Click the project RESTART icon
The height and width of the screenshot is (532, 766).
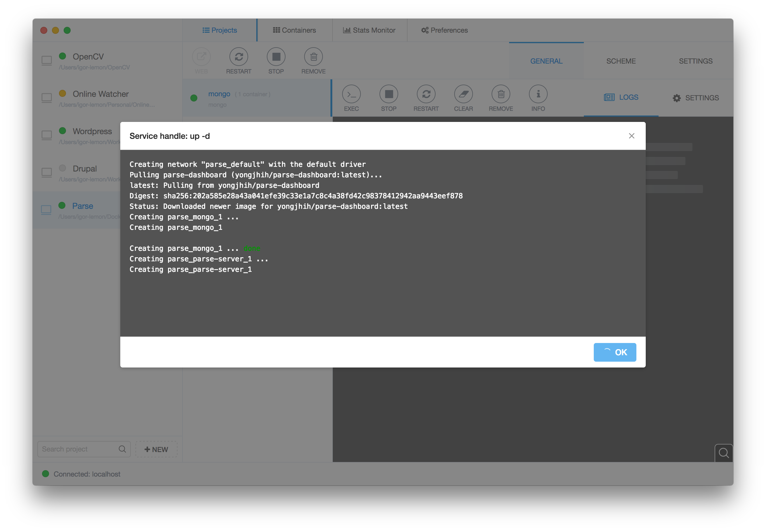pos(238,57)
